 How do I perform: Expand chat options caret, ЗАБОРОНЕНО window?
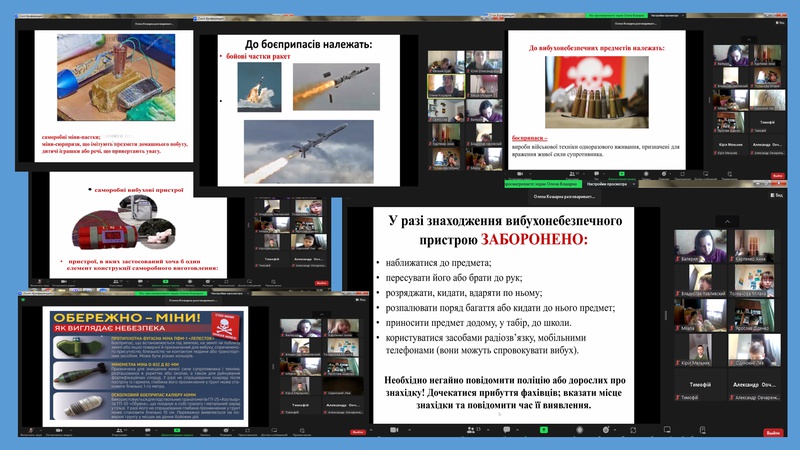517,430
